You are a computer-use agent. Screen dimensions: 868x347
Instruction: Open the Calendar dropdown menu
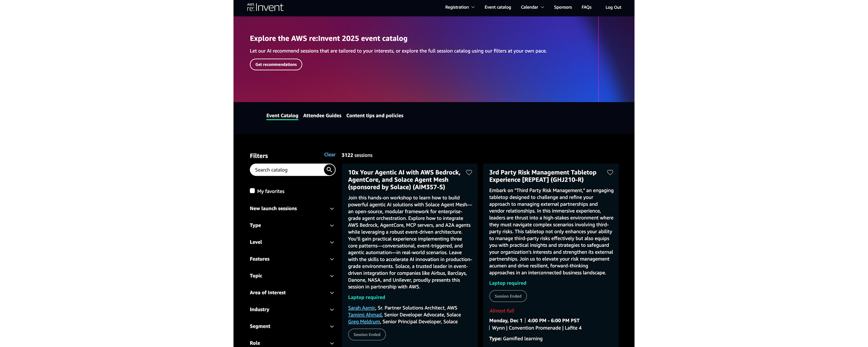point(532,7)
